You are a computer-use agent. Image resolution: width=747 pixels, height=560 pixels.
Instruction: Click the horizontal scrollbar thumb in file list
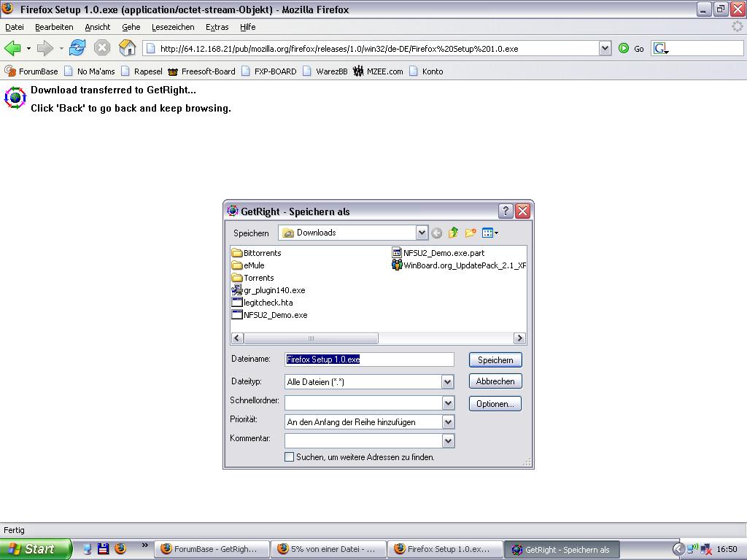point(311,338)
